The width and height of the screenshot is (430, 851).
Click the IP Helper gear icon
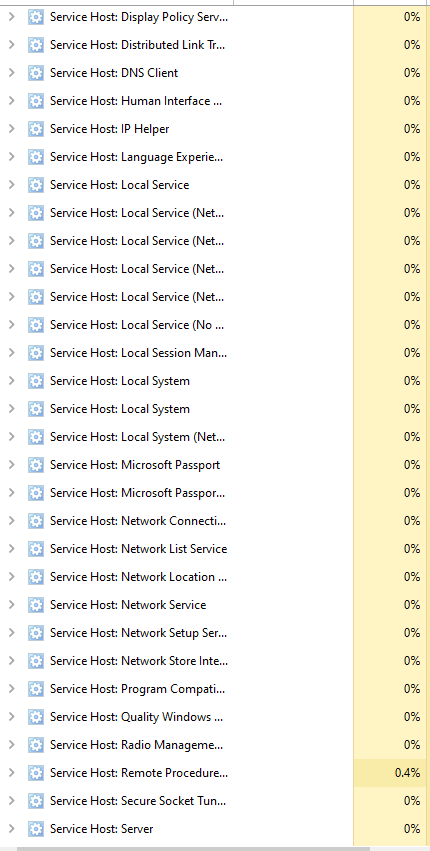(35, 129)
